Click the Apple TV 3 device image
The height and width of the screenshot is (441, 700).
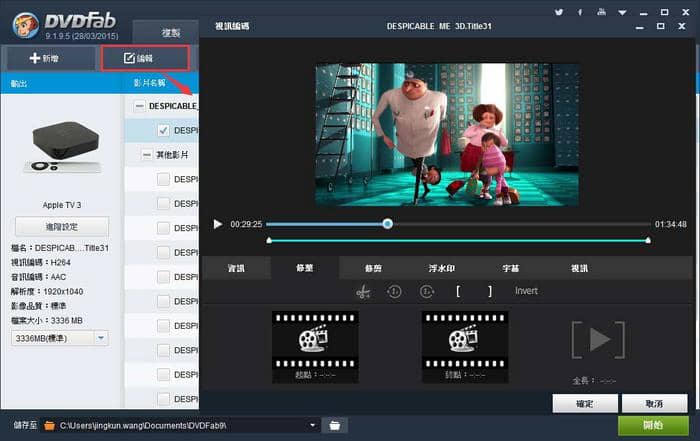click(62, 146)
